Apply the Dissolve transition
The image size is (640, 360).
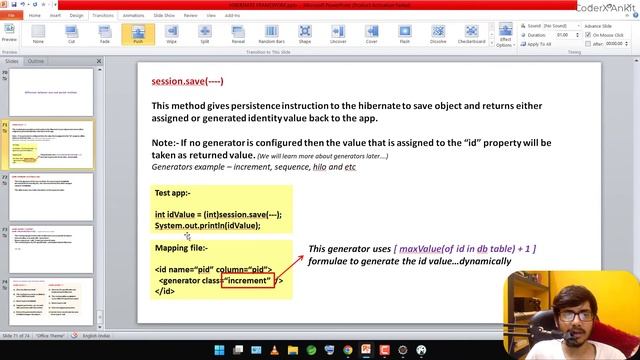[438, 34]
